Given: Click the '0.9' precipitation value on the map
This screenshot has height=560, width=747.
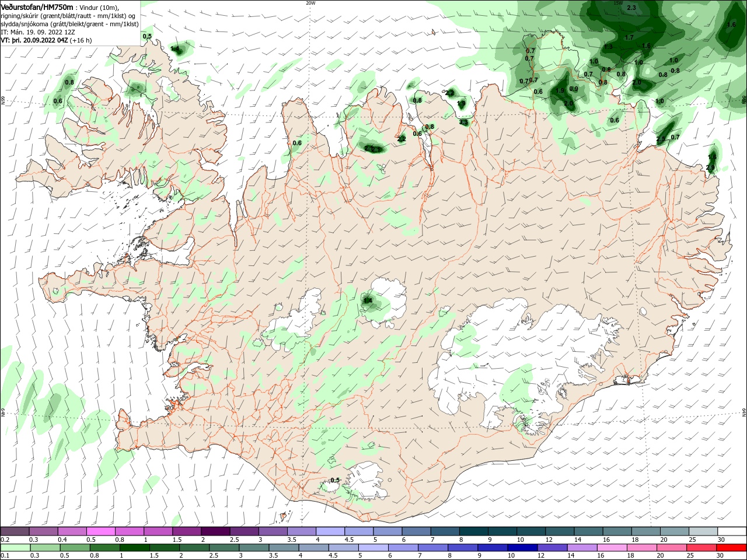Looking at the screenshot, I should [574, 89].
